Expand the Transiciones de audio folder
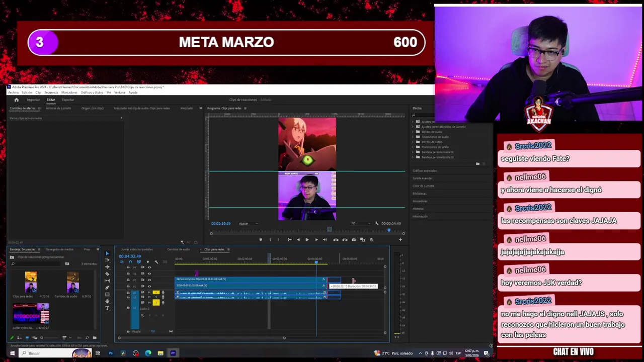 tap(413, 137)
